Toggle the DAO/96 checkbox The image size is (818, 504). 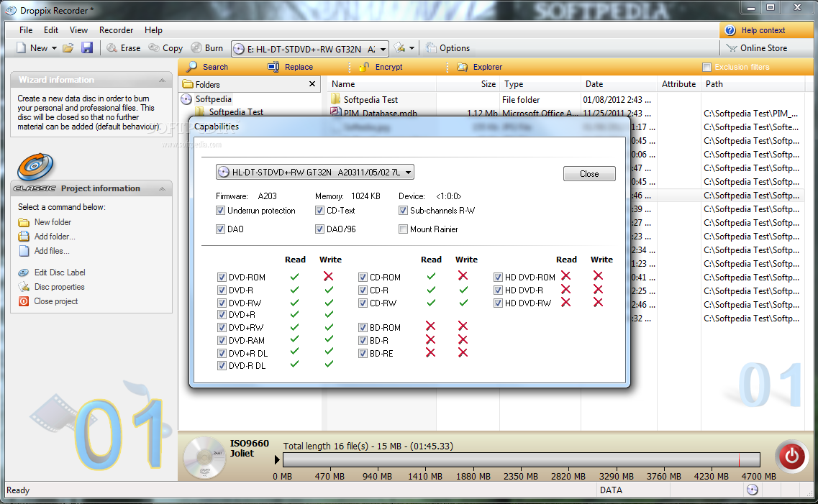(320, 229)
